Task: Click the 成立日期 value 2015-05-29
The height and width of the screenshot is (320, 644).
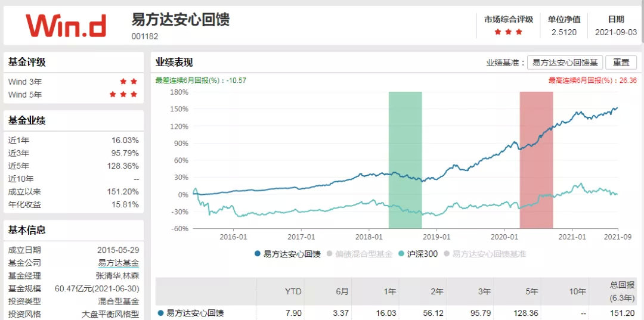Action: 118,250
